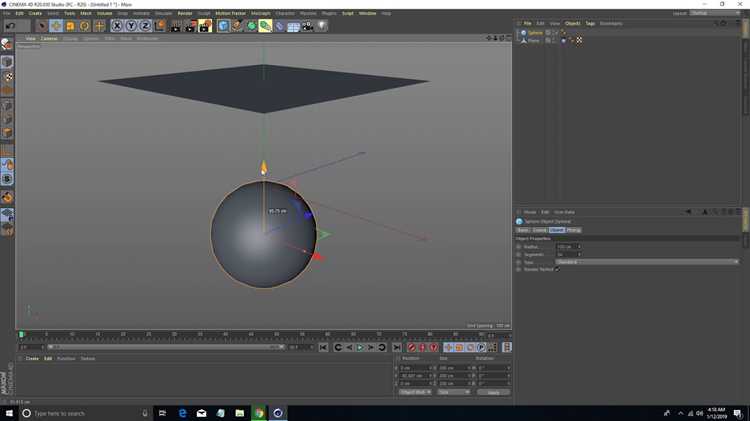750x421 pixels.
Task: Open the array/modeling objects palette
Action: coord(265,25)
